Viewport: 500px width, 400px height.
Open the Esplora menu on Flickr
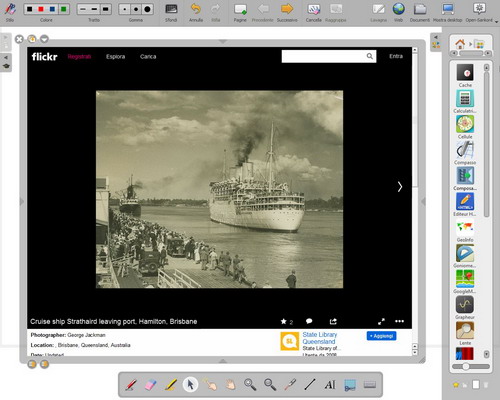click(x=116, y=57)
